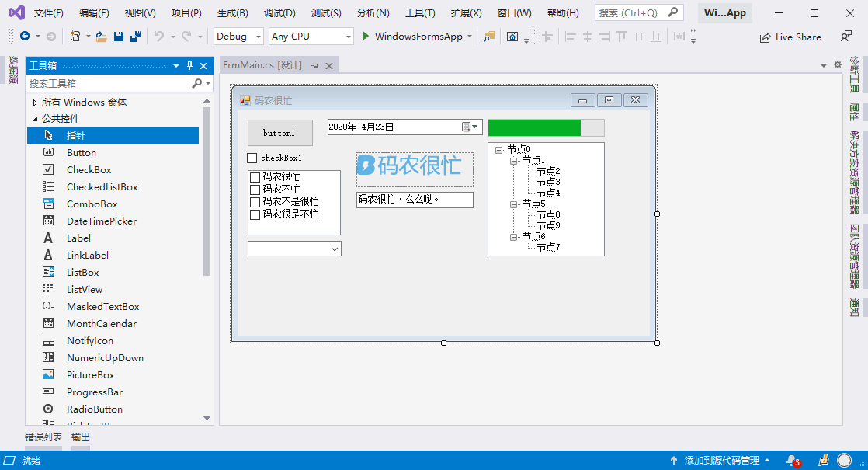Check the 码农很是不忙 list item checkbox
868x470 pixels.
[x=255, y=214]
